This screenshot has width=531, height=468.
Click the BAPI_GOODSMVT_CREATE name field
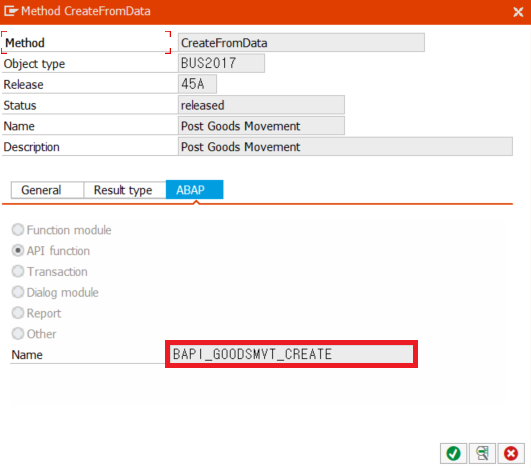tap(291, 354)
